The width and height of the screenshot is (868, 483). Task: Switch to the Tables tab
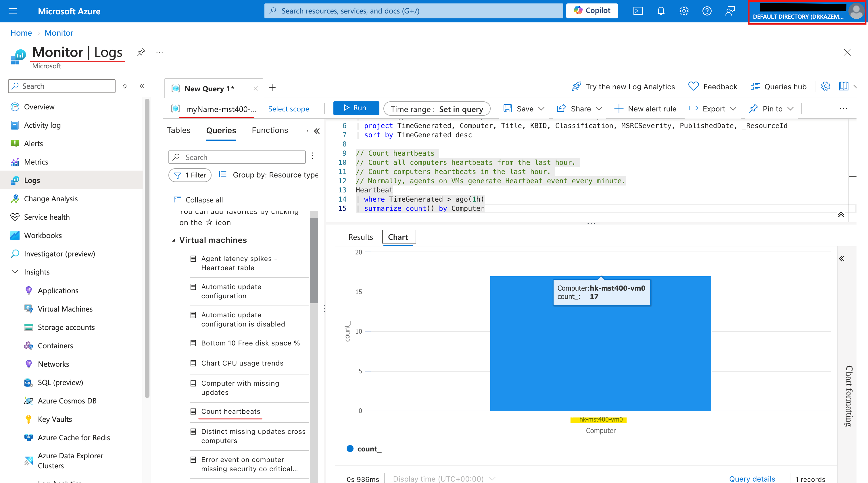coord(178,130)
